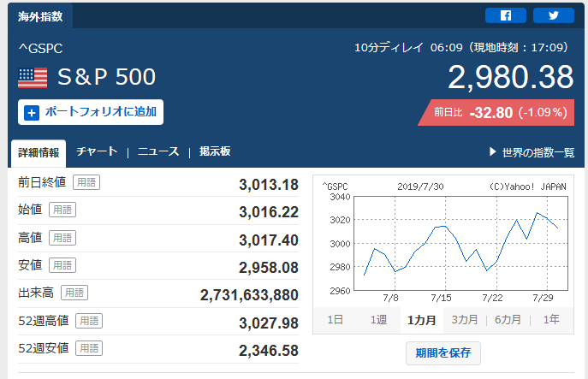Open the 用語 glossary tag next to 52週高値
The image size is (588, 379).
coord(89,321)
